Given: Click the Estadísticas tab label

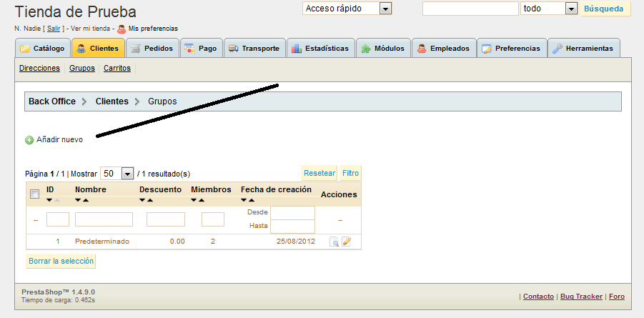Looking at the screenshot, I should (x=327, y=49).
